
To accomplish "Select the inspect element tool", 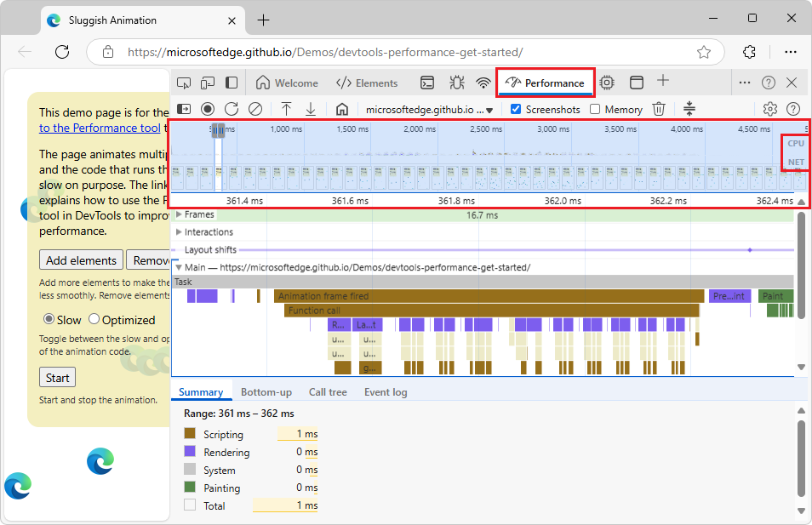I will pos(183,83).
